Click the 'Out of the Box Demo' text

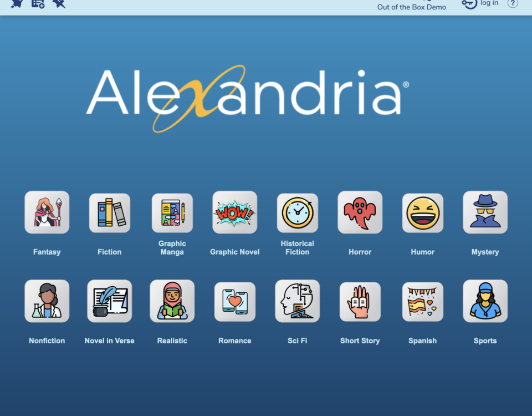coord(412,7)
